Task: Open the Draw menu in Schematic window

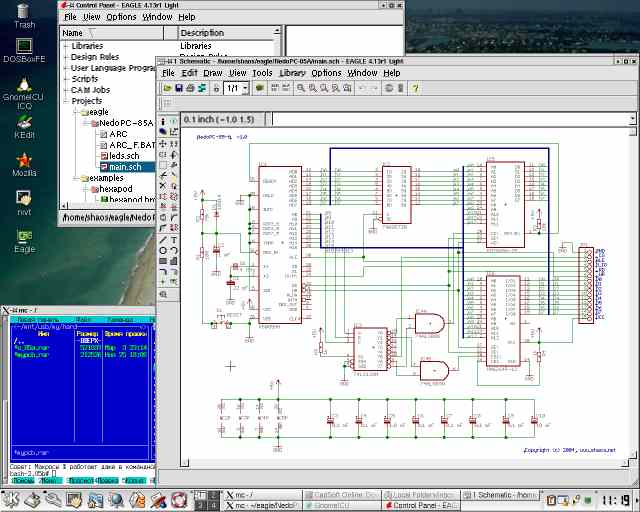Action: tap(213, 73)
